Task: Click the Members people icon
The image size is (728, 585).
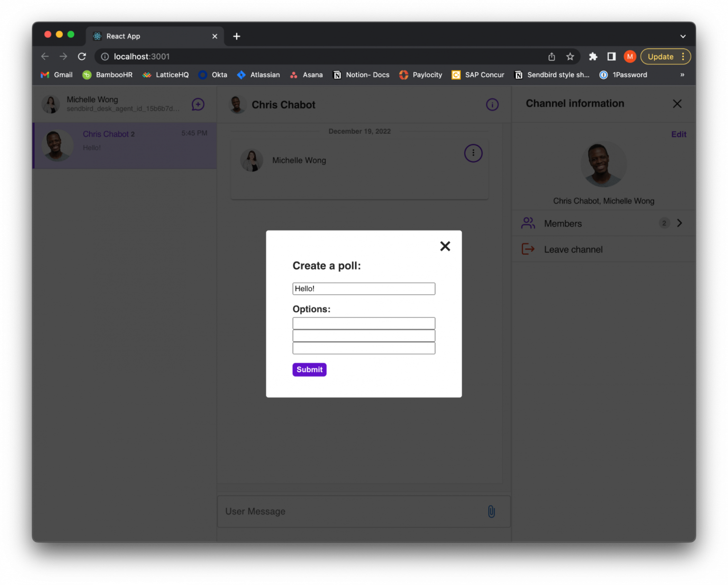Action: 528,223
